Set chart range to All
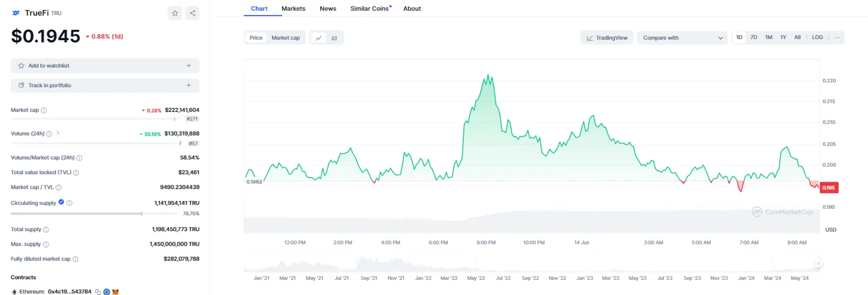The width and height of the screenshot is (868, 295). point(797,37)
